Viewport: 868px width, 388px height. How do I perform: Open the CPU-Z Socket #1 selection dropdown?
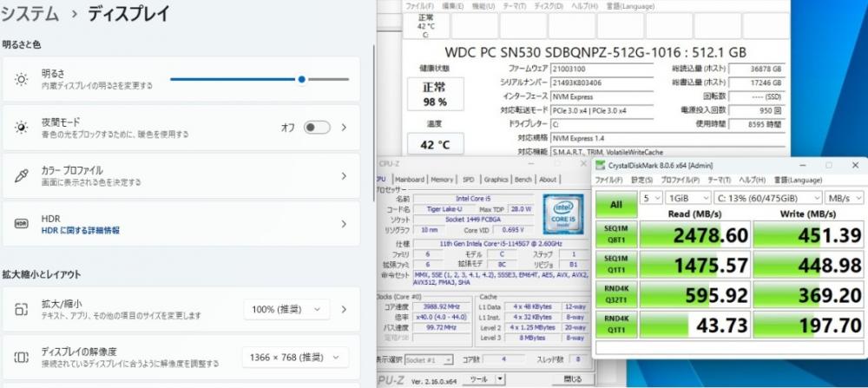429,359
